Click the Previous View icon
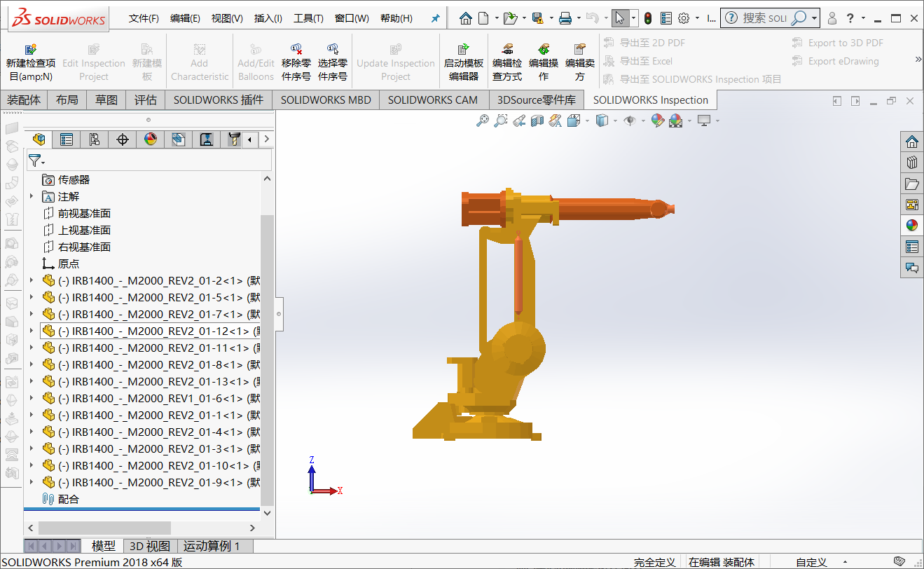Image resolution: width=924 pixels, height=569 pixels. (518, 121)
